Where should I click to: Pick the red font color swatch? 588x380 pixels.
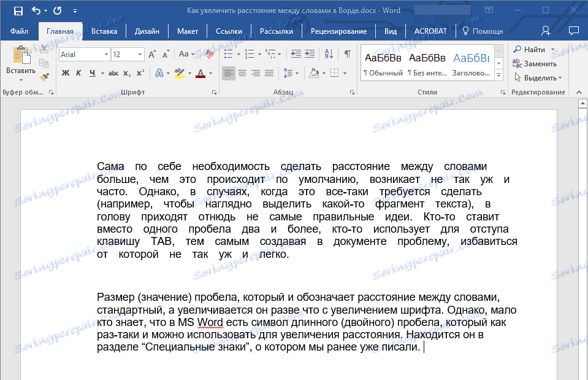[x=200, y=76]
